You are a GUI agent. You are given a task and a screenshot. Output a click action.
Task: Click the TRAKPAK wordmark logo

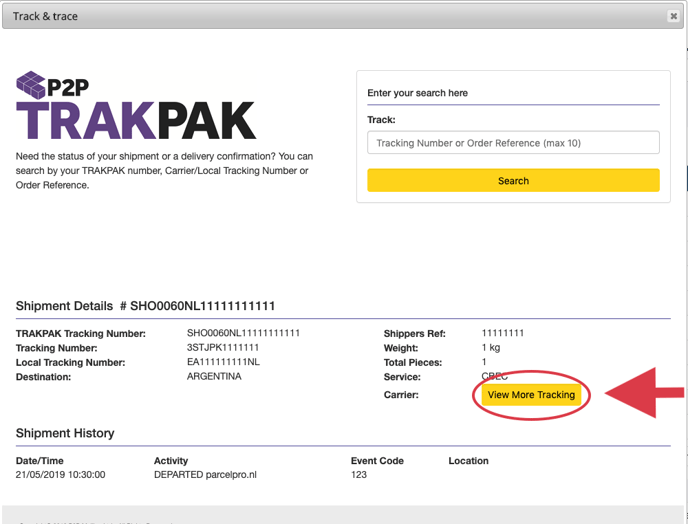(x=136, y=122)
